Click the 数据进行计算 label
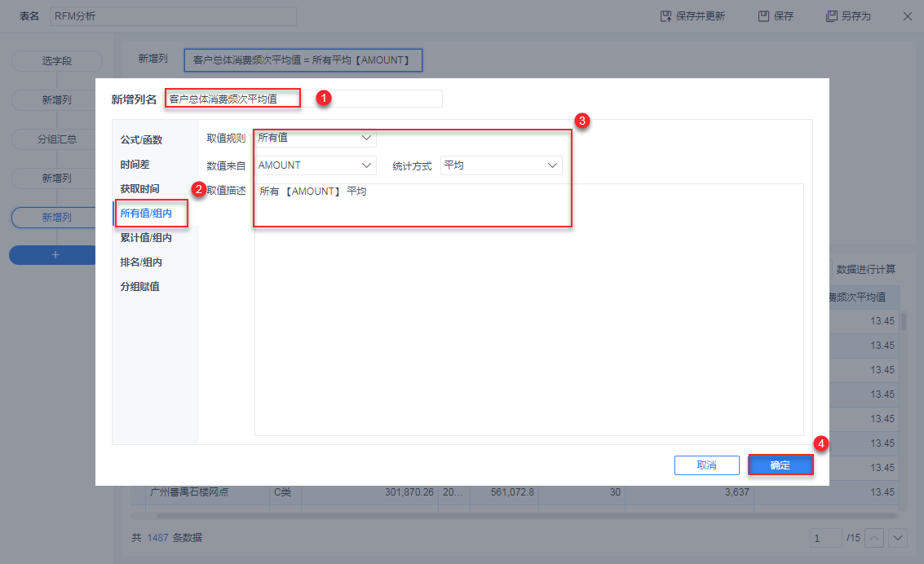924x564 pixels. [x=865, y=269]
